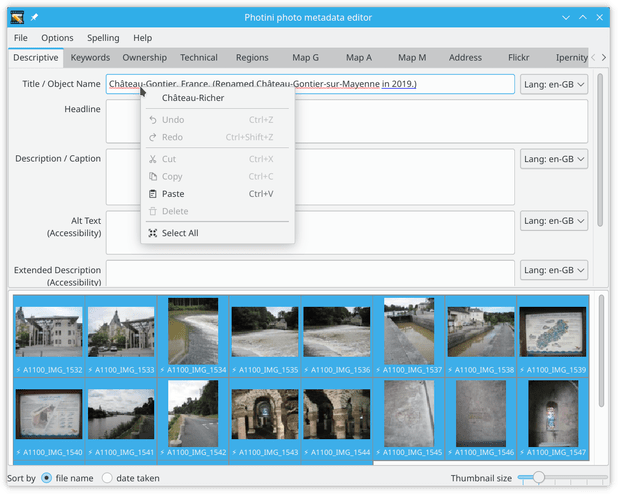Adjust the Thumbnail size slider handle
The image size is (618, 494).
click(x=538, y=477)
